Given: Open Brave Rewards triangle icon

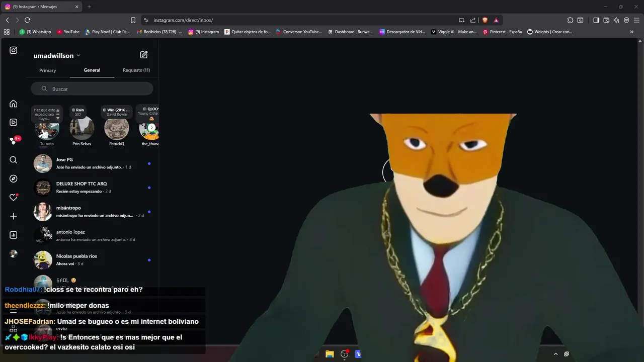Looking at the screenshot, I should point(496,20).
